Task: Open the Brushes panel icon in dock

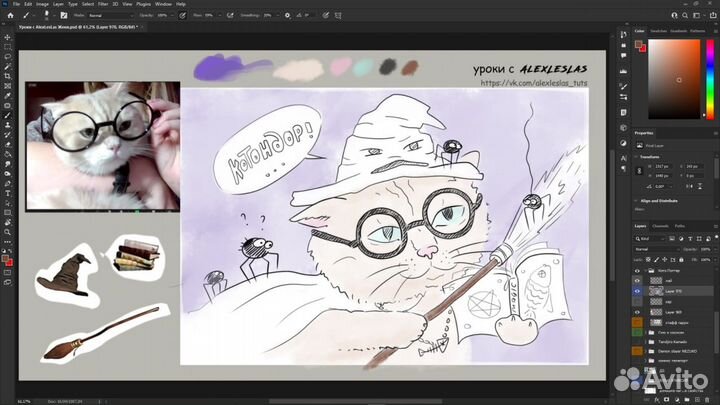Action: pyautogui.click(x=623, y=86)
